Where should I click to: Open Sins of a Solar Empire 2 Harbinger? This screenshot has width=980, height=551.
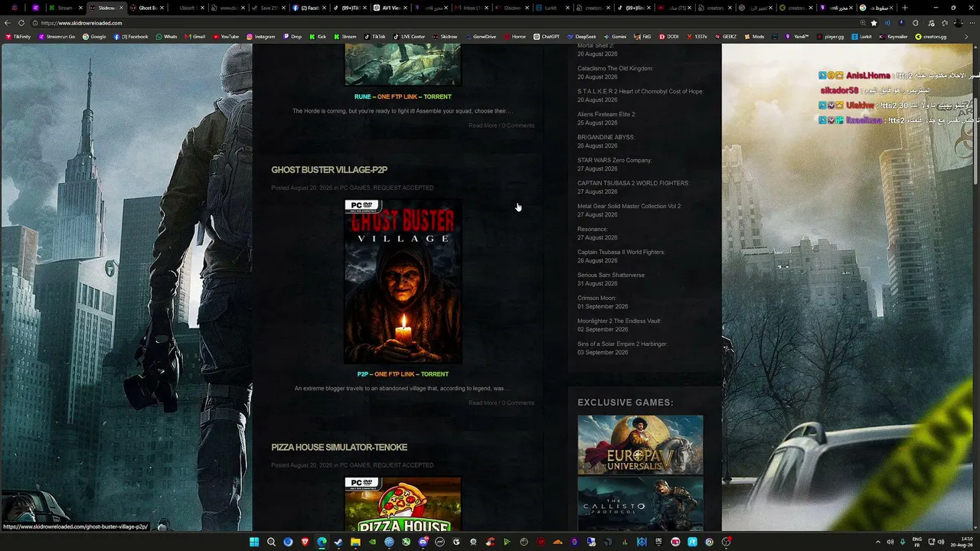[622, 344]
